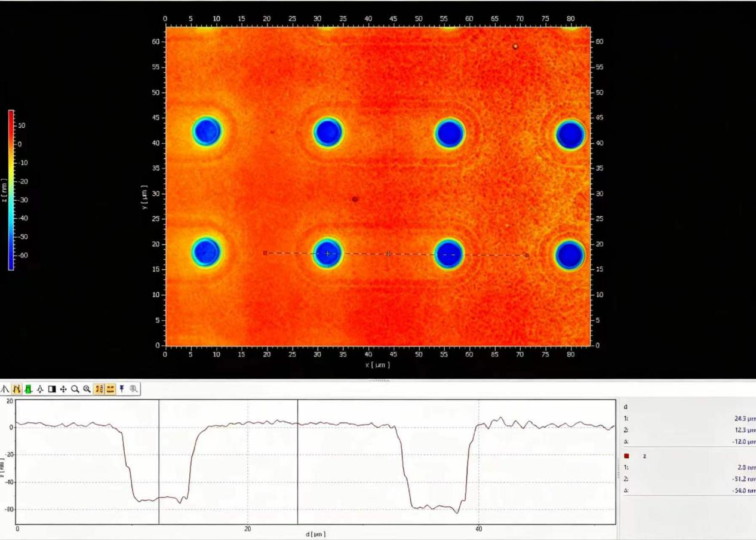Click the -51.2 nm height value

click(744, 479)
